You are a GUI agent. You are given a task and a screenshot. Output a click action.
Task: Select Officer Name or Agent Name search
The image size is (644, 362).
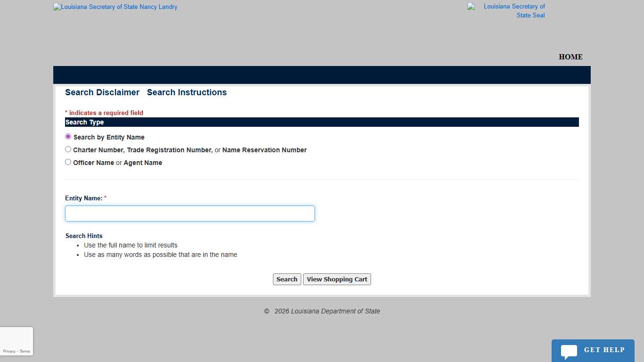68,162
